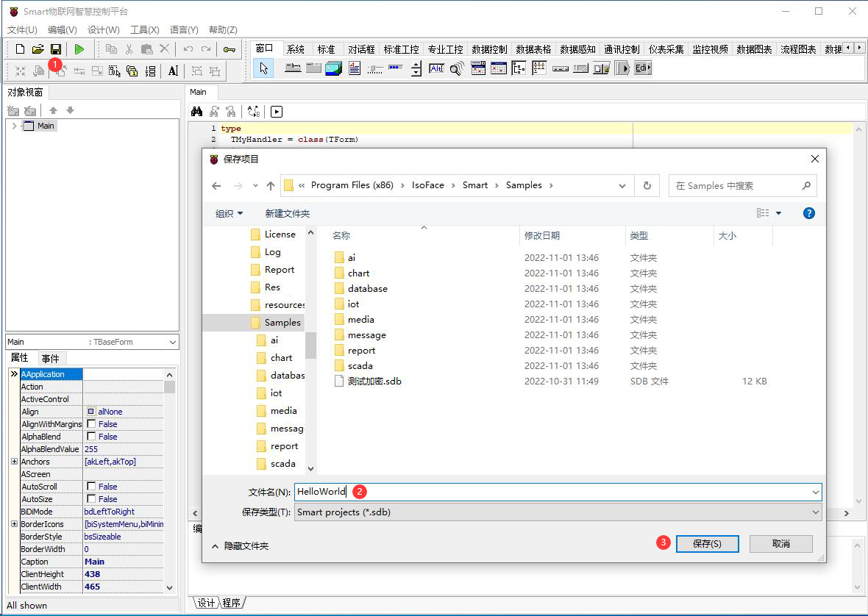This screenshot has width=868, height=616.
Task: Click the Cut scissors icon
Action: pyautogui.click(x=129, y=49)
